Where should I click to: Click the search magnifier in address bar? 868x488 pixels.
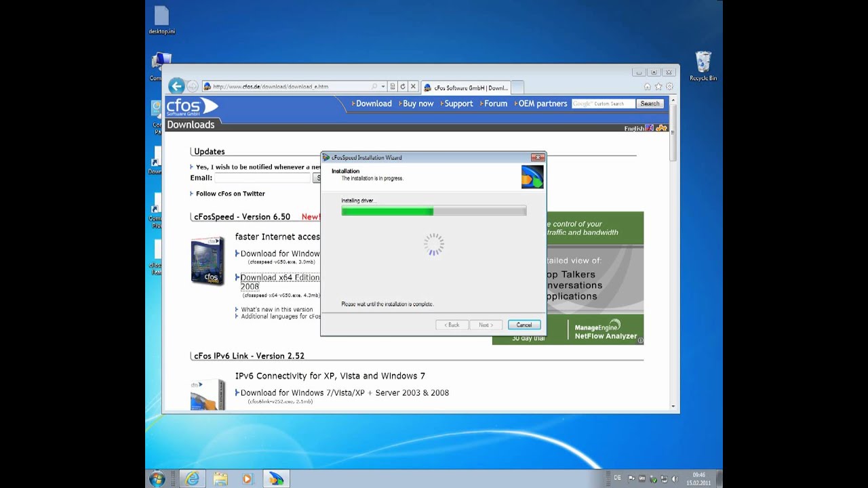click(374, 87)
